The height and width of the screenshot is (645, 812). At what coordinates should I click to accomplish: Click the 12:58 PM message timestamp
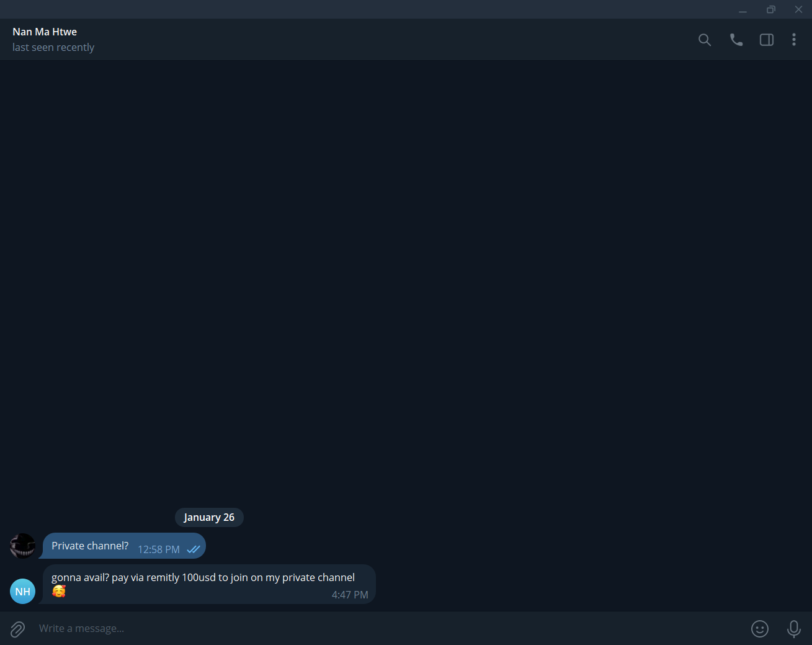click(159, 549)
